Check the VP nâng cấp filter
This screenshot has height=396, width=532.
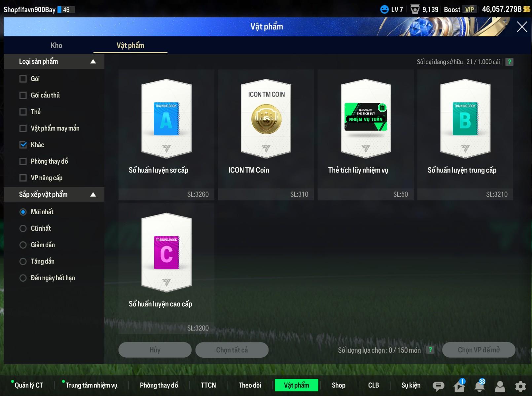[23, 178]
